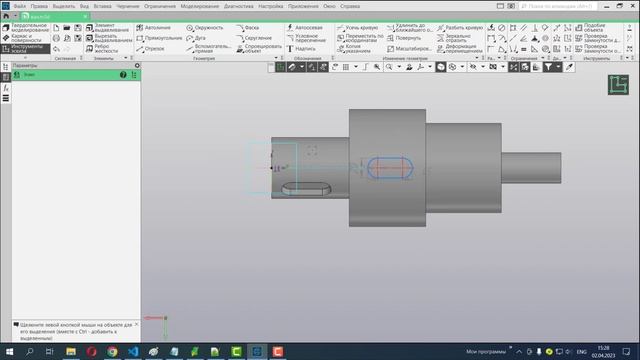Create a new document icon
The width and height of the screenshot is (640, 360).
(x=56, y=28)
